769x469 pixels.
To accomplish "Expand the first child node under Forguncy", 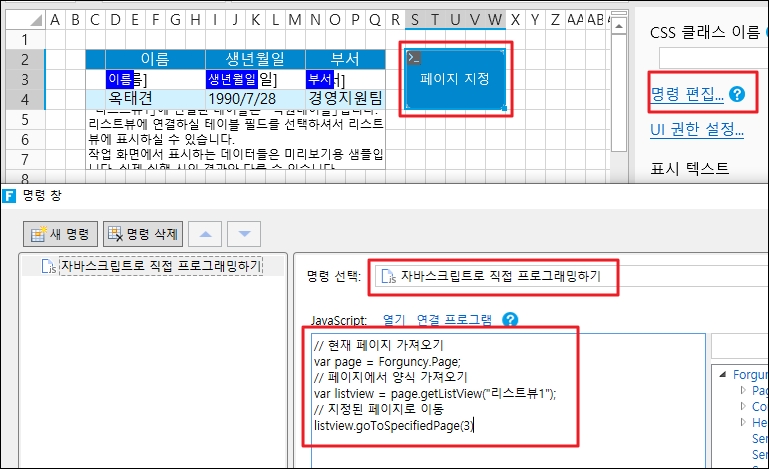I will [742, 390].
